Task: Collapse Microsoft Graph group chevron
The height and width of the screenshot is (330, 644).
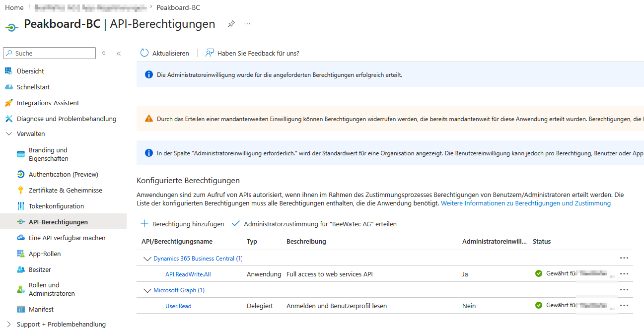Action: tap(147, 290)
